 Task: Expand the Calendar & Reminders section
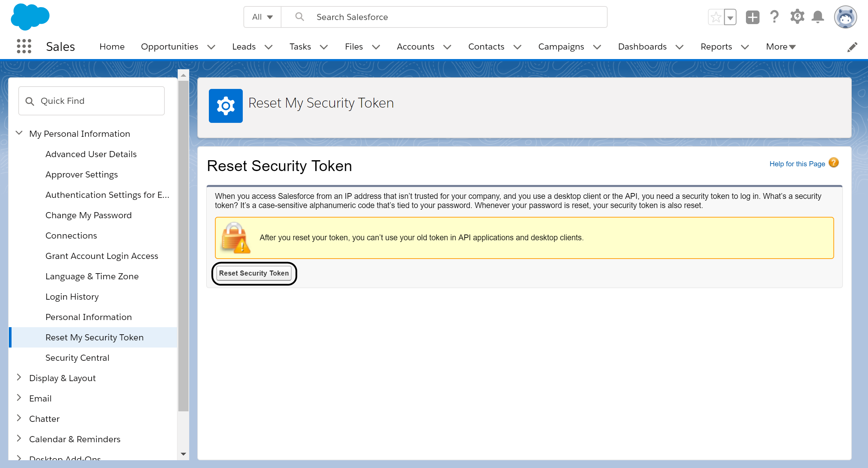pyautogui.click(x=19, y=438)
